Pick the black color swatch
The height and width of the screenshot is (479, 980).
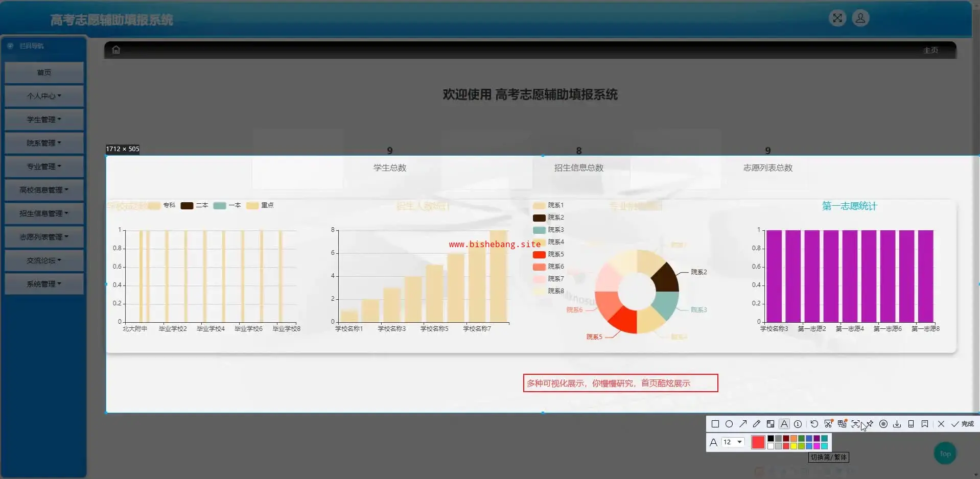click(771, 439)
